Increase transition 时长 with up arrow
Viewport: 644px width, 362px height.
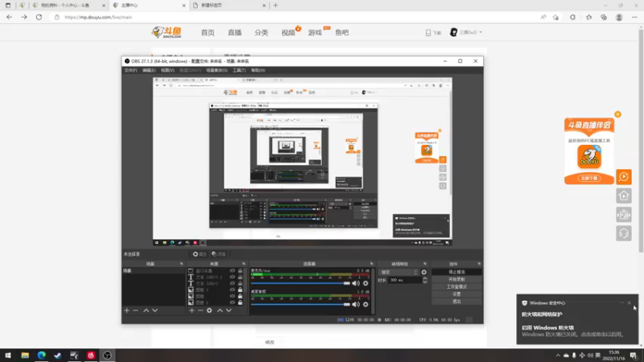click(425, 278)
